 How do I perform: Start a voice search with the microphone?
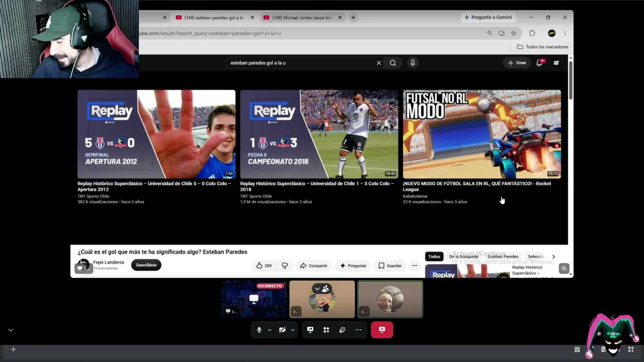[x=413, y=63]
